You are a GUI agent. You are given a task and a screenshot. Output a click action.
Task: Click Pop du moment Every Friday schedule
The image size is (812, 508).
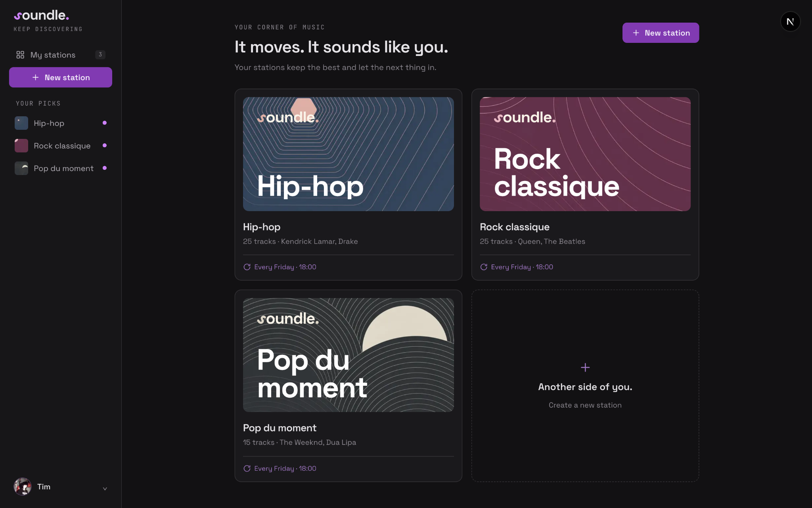click(x=285, y=468)
